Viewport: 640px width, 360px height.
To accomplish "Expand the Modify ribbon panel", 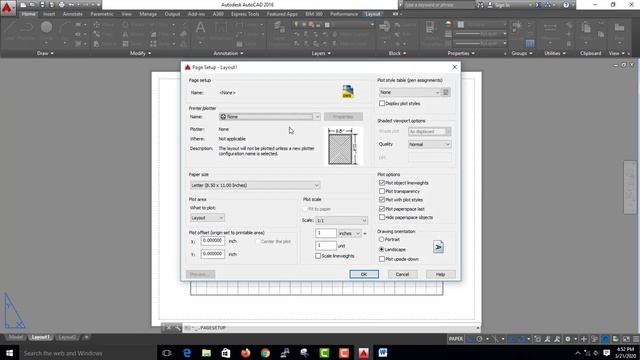I will click(x=140, y=53).
